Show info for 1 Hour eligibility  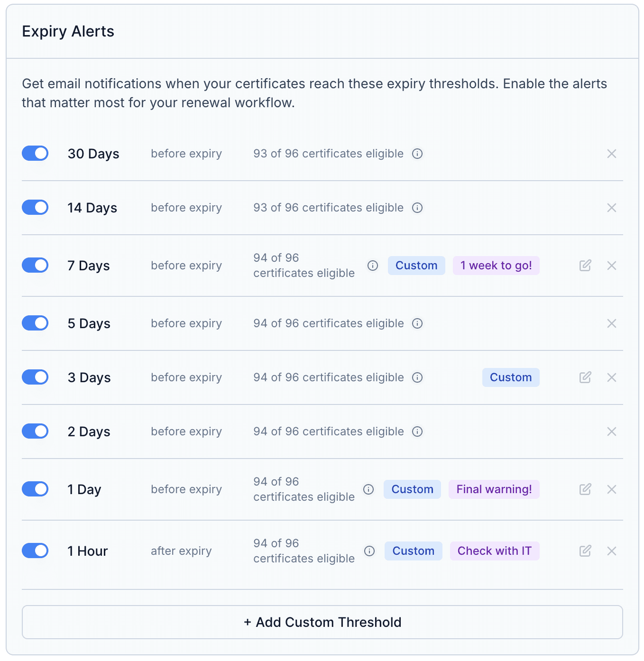pos(369,551)
